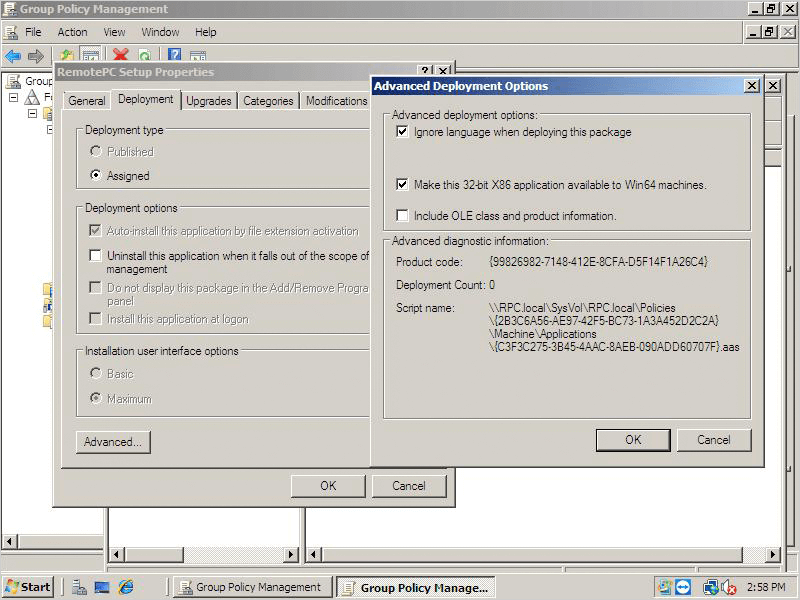Viewport: 800px width, 600px height.
Task: Switch to the Upgrades tab
Action: (208, 101)
